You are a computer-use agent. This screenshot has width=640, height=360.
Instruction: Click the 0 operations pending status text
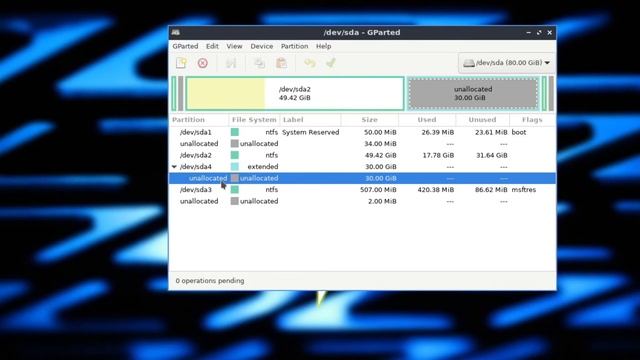210,281
